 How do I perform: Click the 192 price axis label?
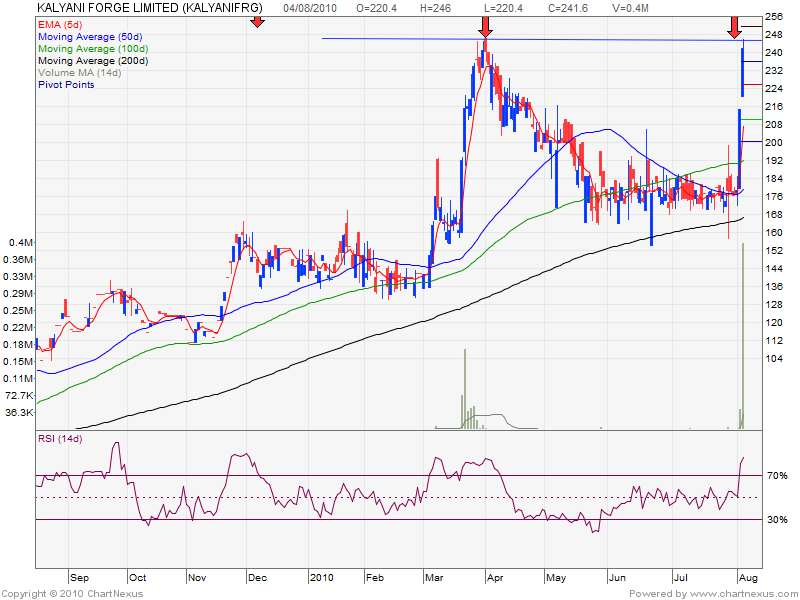click(774, 160)
